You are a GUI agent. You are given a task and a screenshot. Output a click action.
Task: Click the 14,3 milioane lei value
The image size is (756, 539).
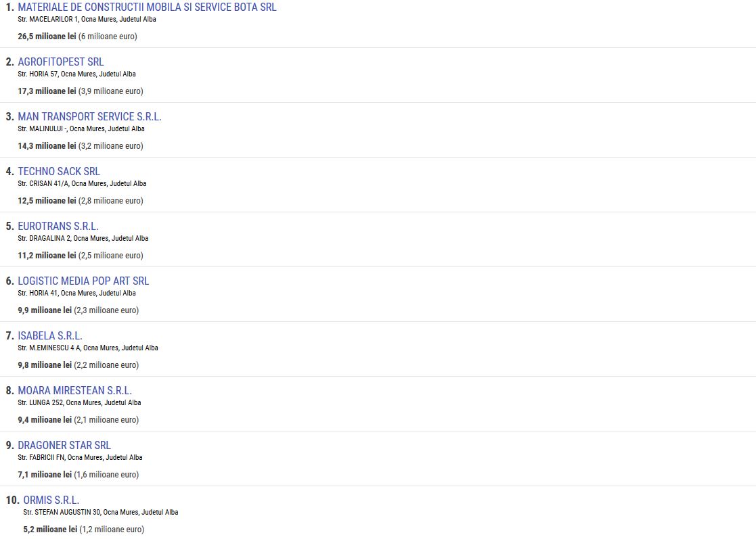(47, 146)
